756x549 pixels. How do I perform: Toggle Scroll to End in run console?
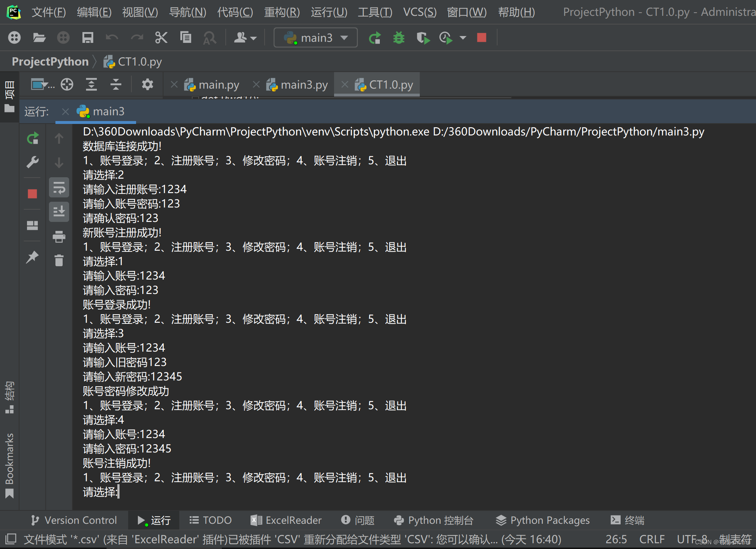point(59,211)
